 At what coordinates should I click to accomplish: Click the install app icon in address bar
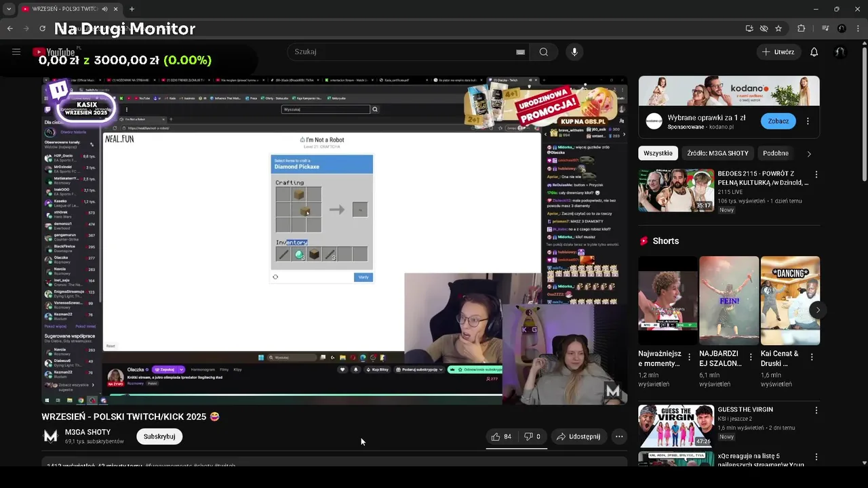tap(749, 28)
